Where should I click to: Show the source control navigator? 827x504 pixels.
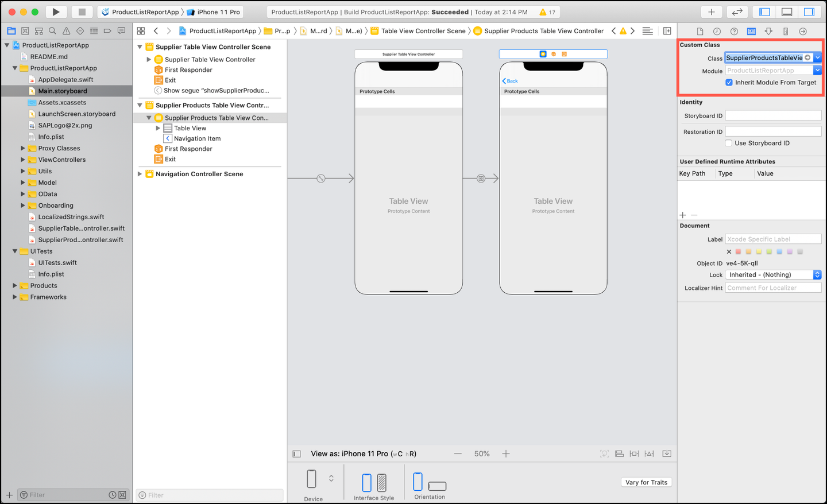[25, 31]
